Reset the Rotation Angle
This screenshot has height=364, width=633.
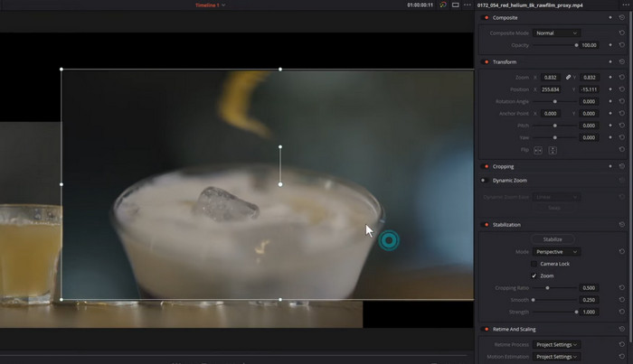[x=622, y=101]
